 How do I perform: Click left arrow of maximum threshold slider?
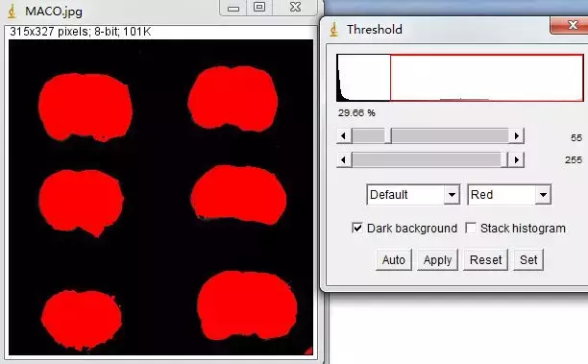coord(344,160)
